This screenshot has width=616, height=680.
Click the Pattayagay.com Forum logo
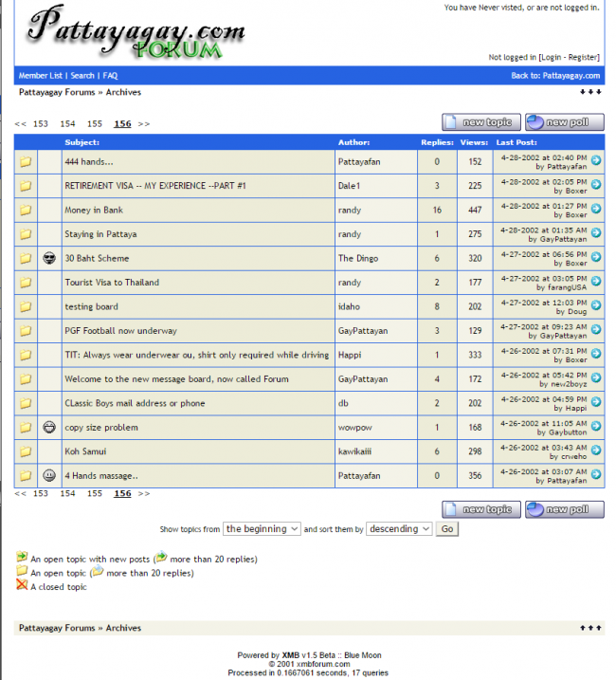point(136,32)
